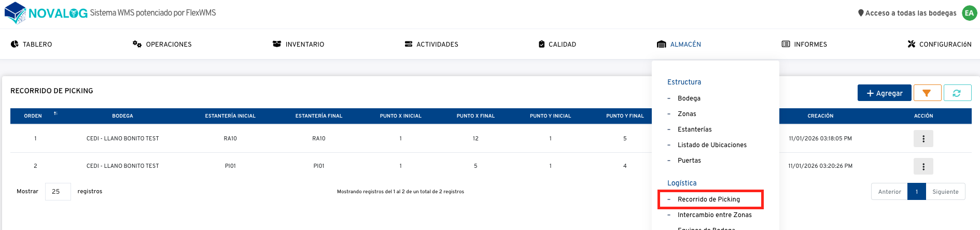Open the CONFIGURACIÓN menu

click(x=939, y=45)
